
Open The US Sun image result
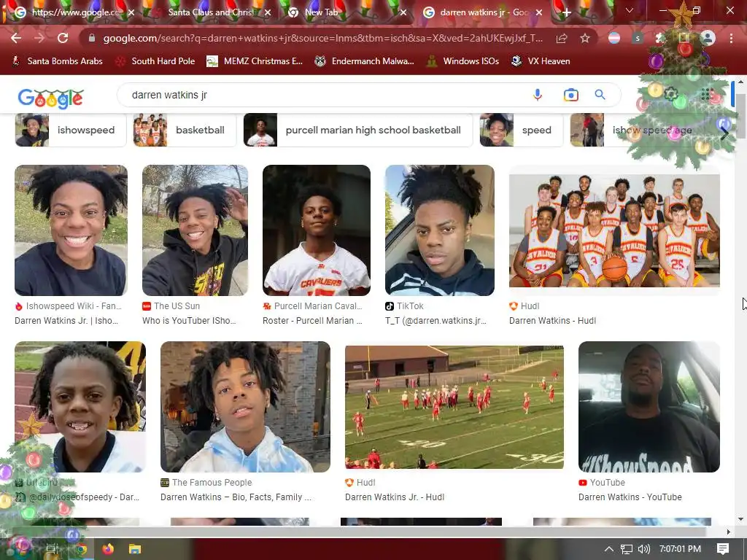pyautogui.click(x=195, y=230)
